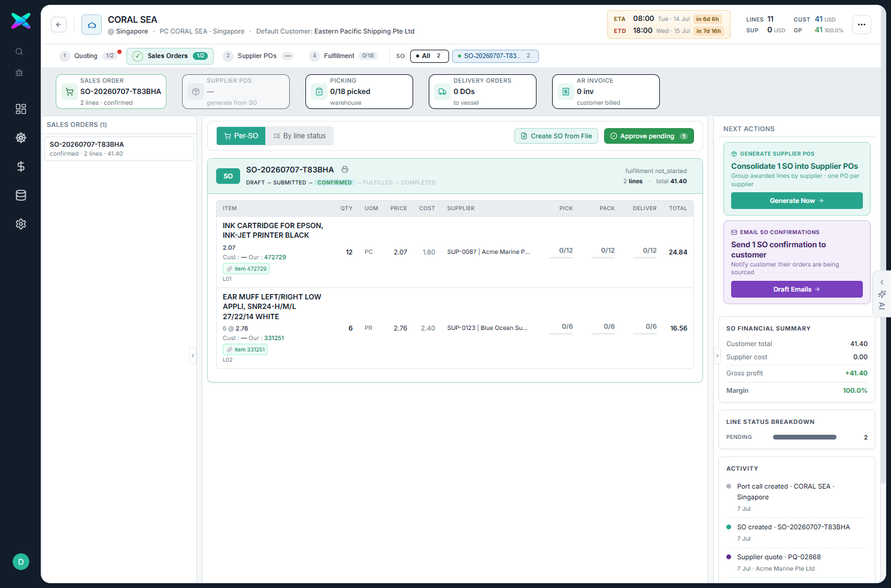Open the three-dot more options menu
Image resolution: width=891 pixels, height=588 pixels.
pyautogui.click(x=862, y=25)
